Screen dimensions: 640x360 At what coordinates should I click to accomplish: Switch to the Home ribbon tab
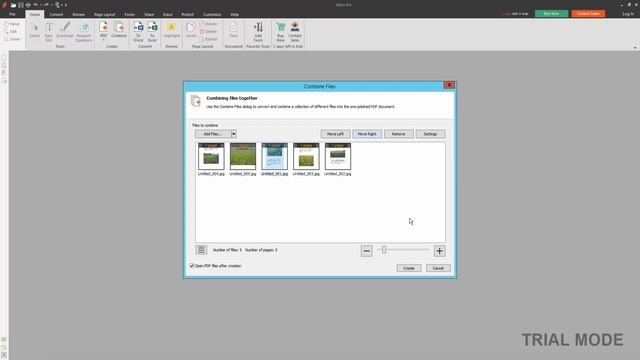pos(35,14)
